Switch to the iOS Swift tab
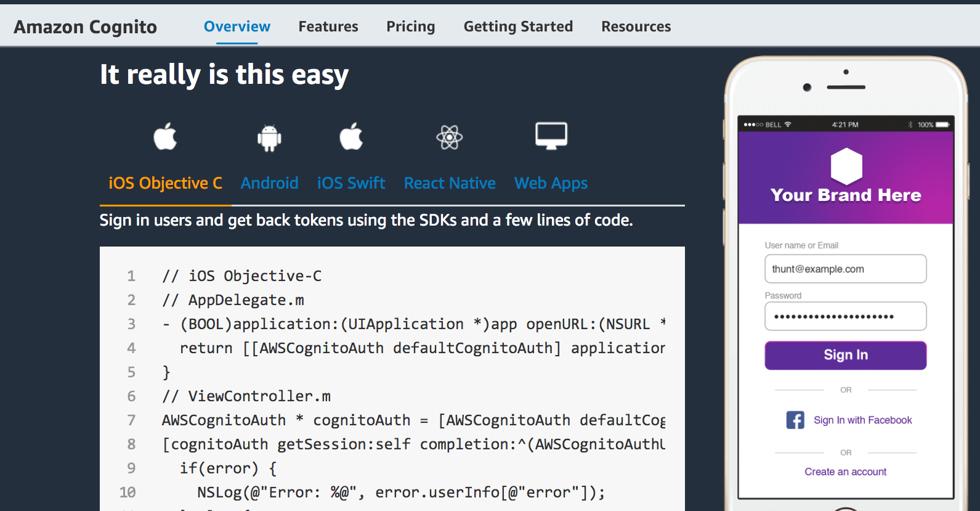The image size is (980, 511). (x=351, y=183)
